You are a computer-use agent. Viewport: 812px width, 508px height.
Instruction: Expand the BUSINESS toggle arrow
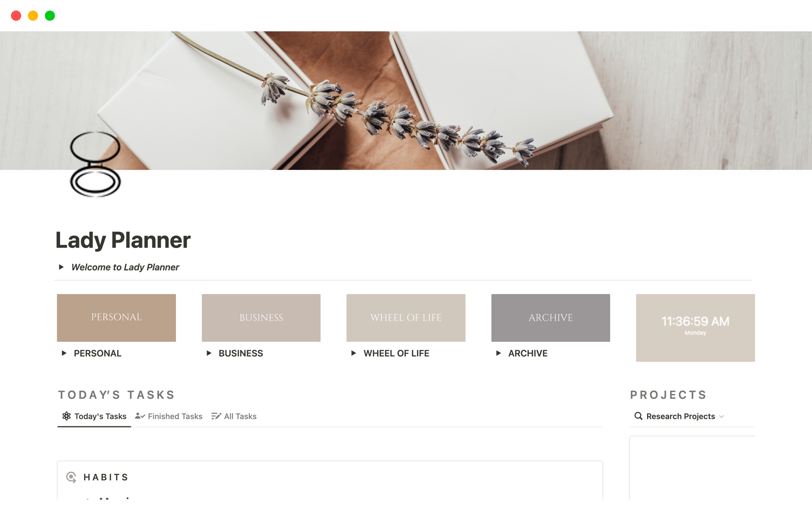pos(208,353)
